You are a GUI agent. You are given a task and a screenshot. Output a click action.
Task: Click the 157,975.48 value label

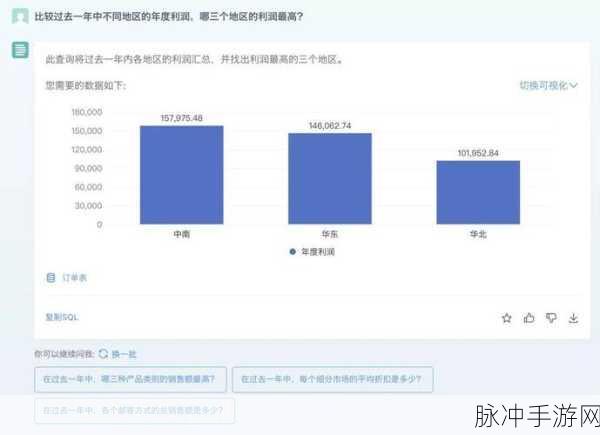181,118
